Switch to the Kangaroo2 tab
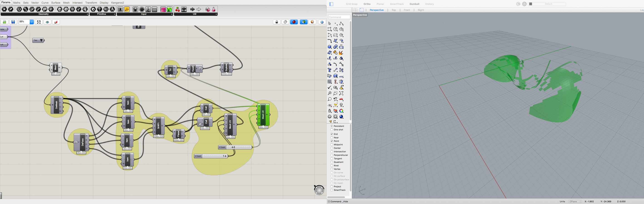Viewport: 644px width, 204px height. click(x=118, y=3)
